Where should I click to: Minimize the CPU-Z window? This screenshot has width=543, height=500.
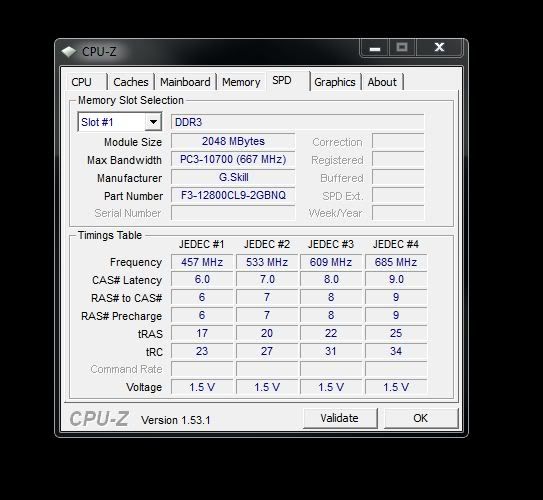[375, 47]
